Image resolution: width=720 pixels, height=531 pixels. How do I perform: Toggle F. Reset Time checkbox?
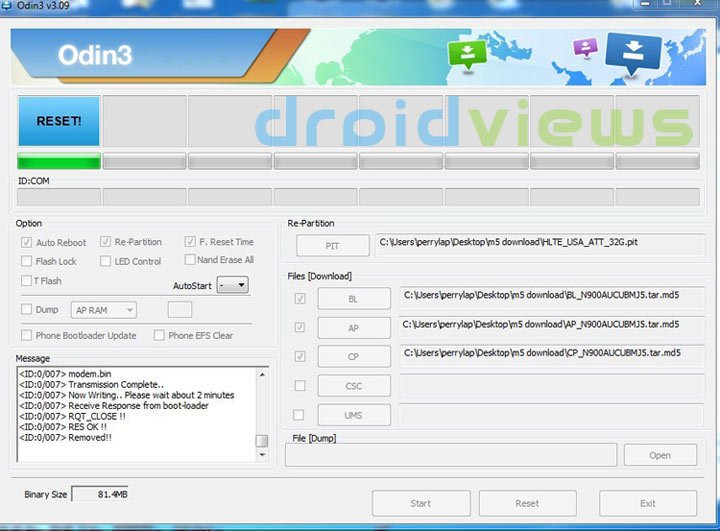[x=190, y=242]
